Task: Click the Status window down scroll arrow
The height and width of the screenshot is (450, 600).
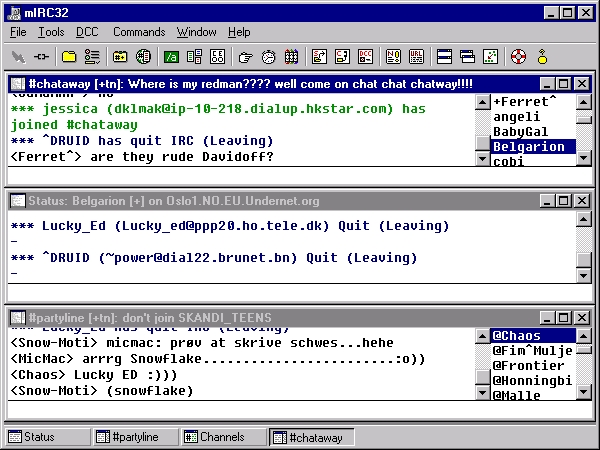Action: tap(584, 276)
